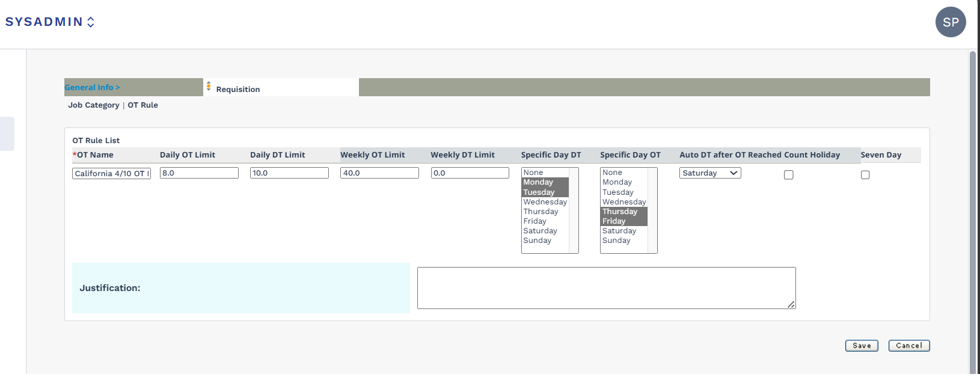Select None in Specific Day OT list
This screenshot has height=377, width=980.
624,173
